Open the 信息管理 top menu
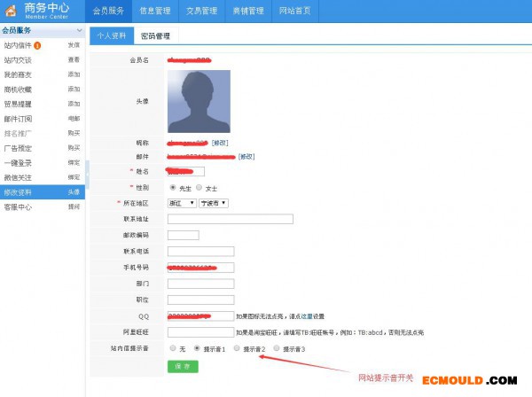 [x=154, y=11]
